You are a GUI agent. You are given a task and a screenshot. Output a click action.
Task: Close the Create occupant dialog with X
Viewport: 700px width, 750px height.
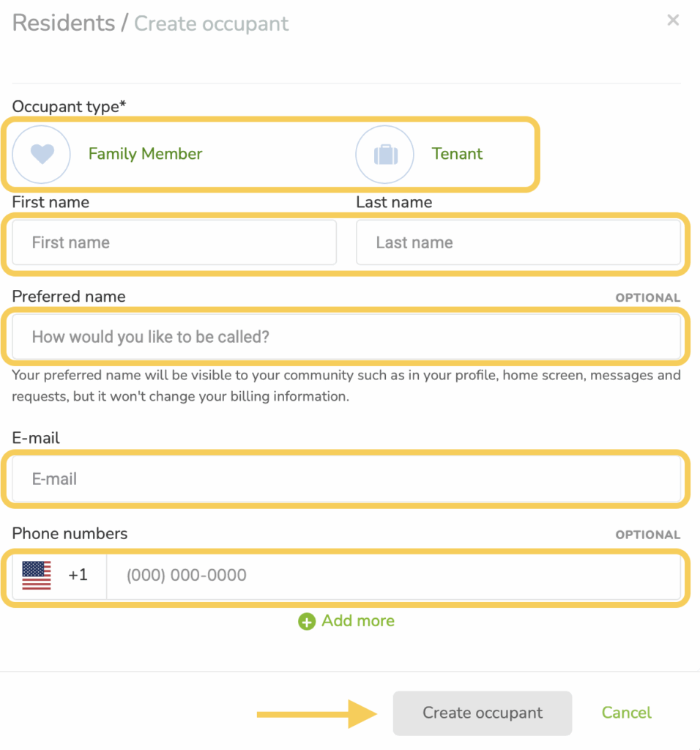coord(673,21)
